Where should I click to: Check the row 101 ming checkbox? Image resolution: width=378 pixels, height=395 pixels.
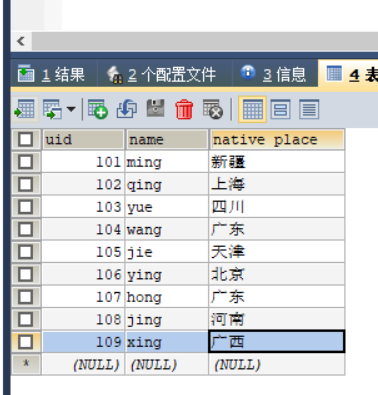26,162
